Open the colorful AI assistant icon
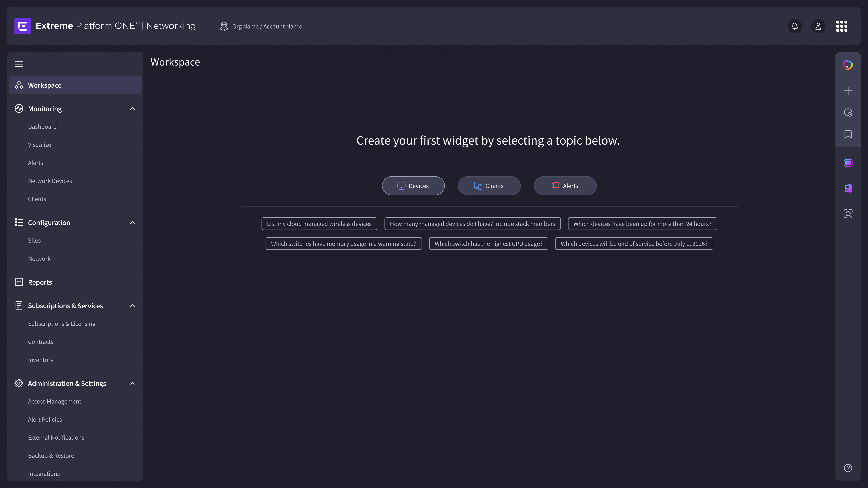The image size is (868, 488). pyautogui.click(x=848, y=65)
